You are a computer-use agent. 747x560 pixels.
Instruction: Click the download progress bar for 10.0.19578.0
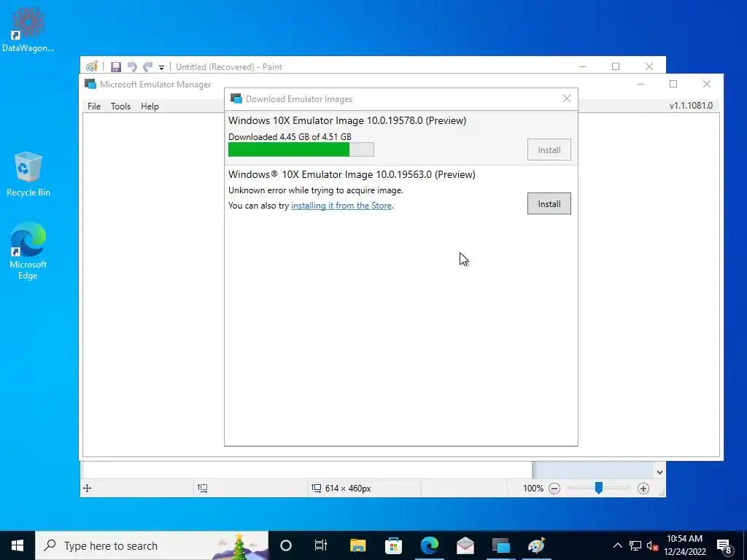click(x=301, y=149)
